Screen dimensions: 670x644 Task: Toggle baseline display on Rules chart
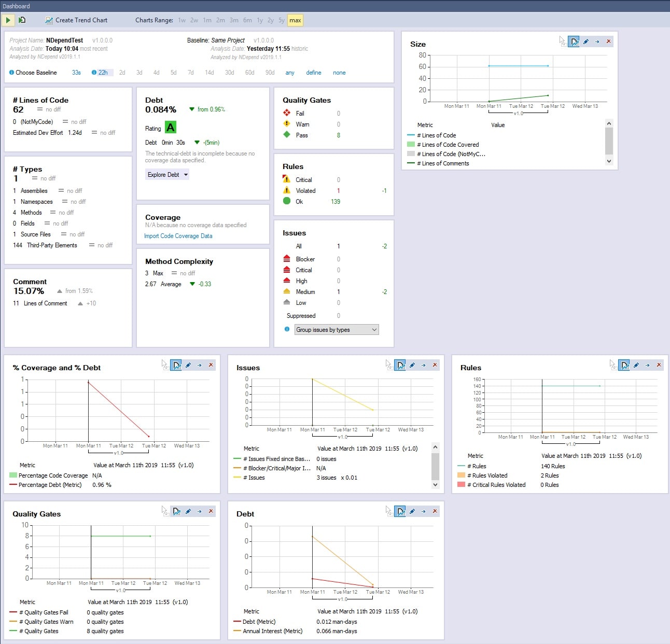coord(624,365)
